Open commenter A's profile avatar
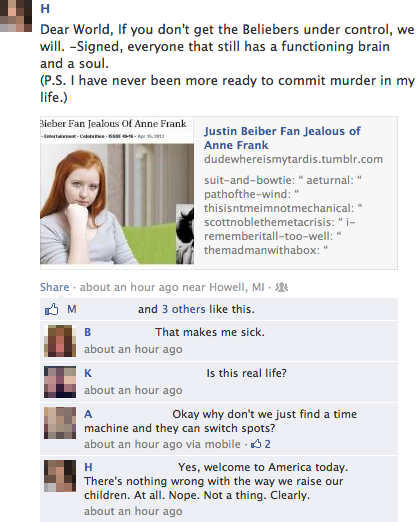Viewport: 416px width, 522px height. point(60,423)
